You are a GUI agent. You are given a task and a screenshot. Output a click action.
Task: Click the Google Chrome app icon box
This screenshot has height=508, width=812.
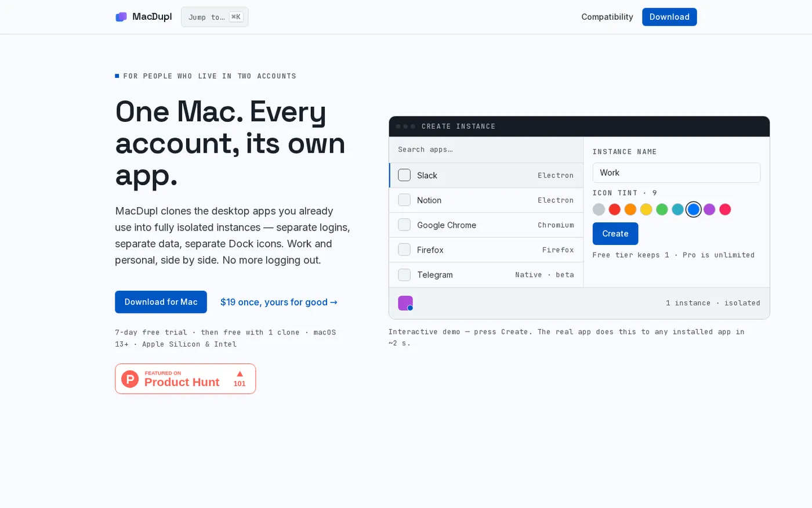[x=404, y=225]
